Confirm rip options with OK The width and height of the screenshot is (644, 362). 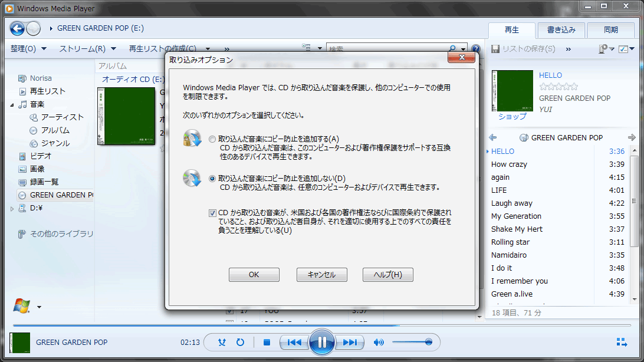pyautogui.click(x=254, y=275)
